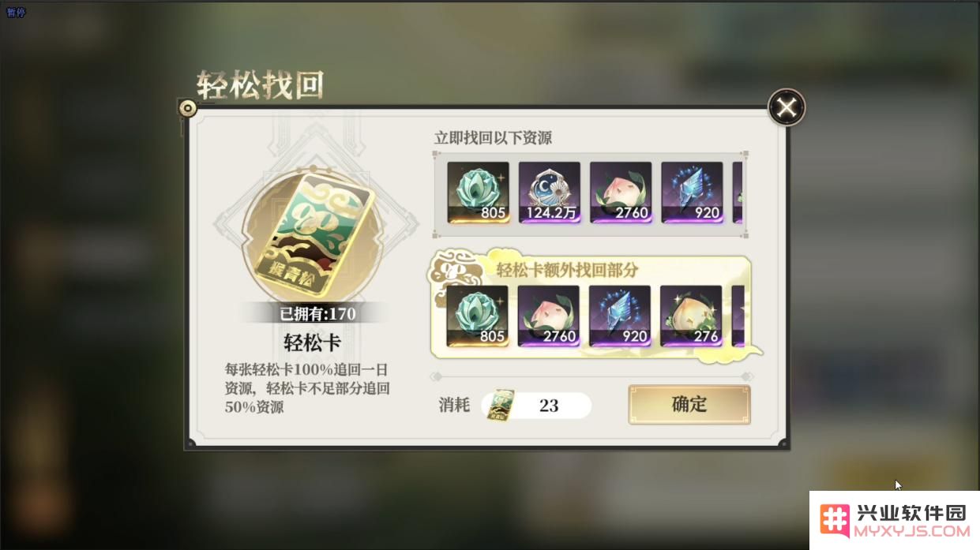Click the partially visible fifth item in extra row
This screenshot has height=550, width=980.
(738, 316)
